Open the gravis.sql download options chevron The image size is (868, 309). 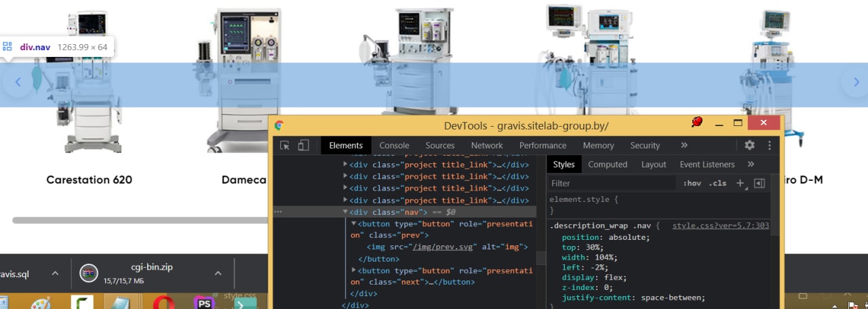point(55,273)
